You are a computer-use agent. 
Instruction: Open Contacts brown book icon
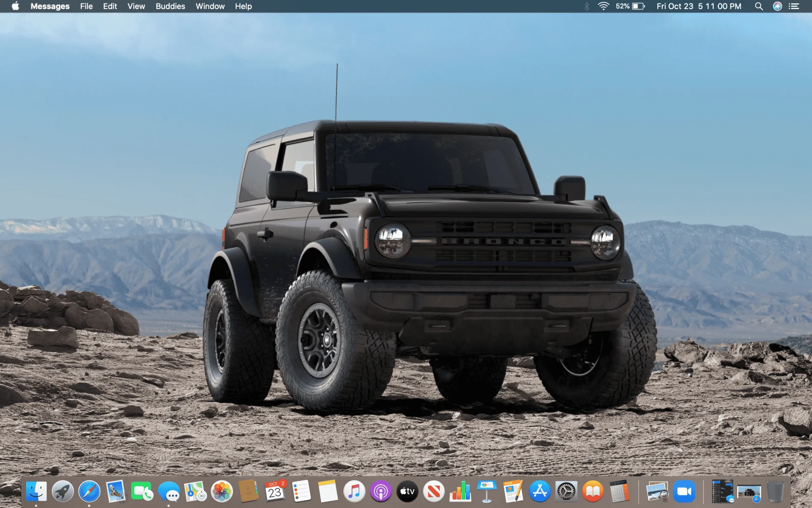pos(248,491)
